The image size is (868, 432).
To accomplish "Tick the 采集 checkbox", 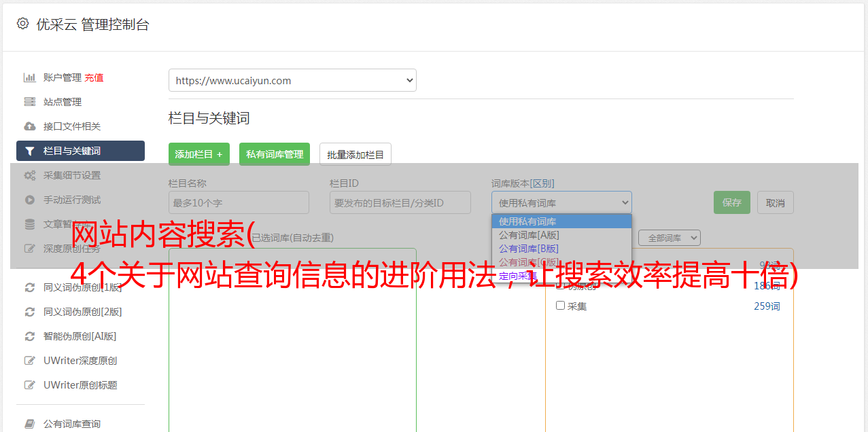I will [561, 306].
